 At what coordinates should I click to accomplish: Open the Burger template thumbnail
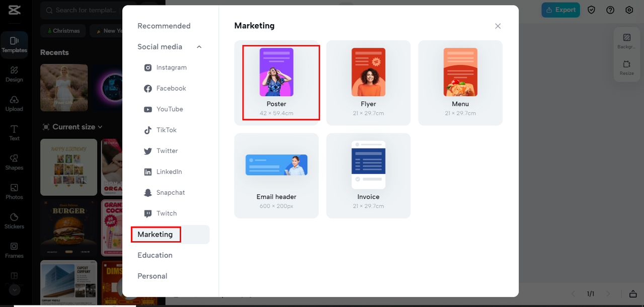[x=69, y=228]
